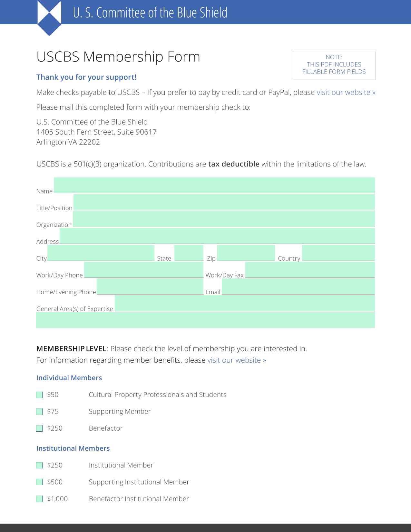
Task: Enable the $1,000 Benefactor Institutional Member checkbox
Action: point(39,499)
